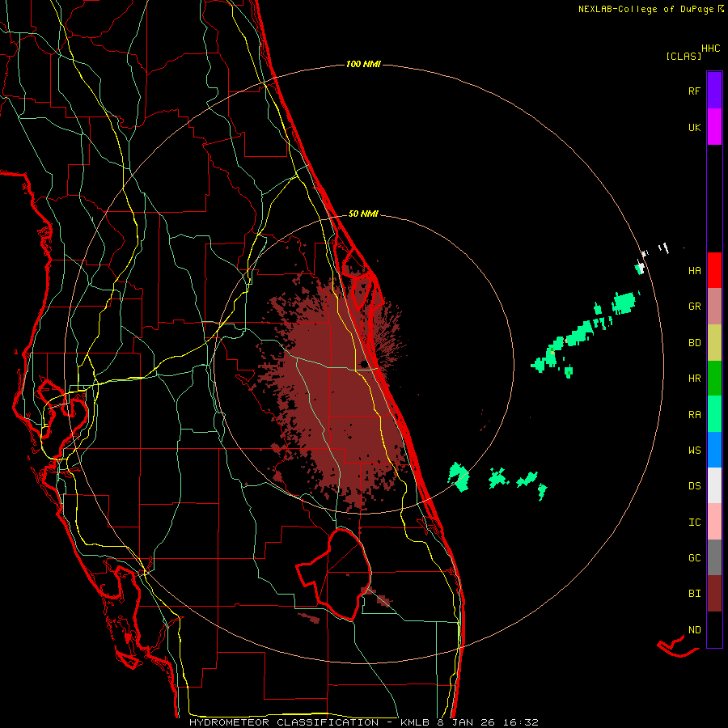The width and height of the screenshot is (728, 728).
Task: Click the ND legend label
Action: (x=694, y=630)
